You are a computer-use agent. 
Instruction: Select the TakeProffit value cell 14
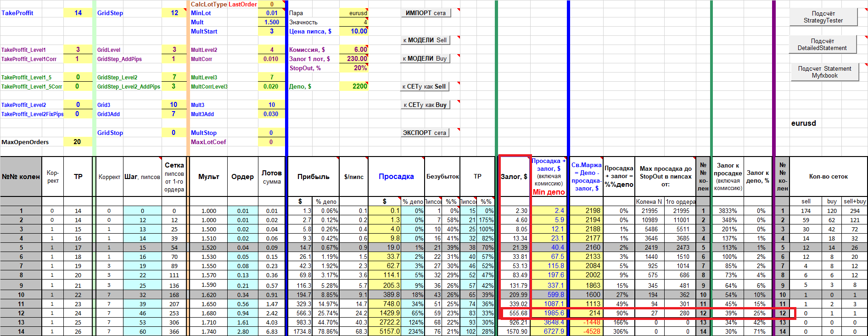pyautogui.click(x=78, y=13)
